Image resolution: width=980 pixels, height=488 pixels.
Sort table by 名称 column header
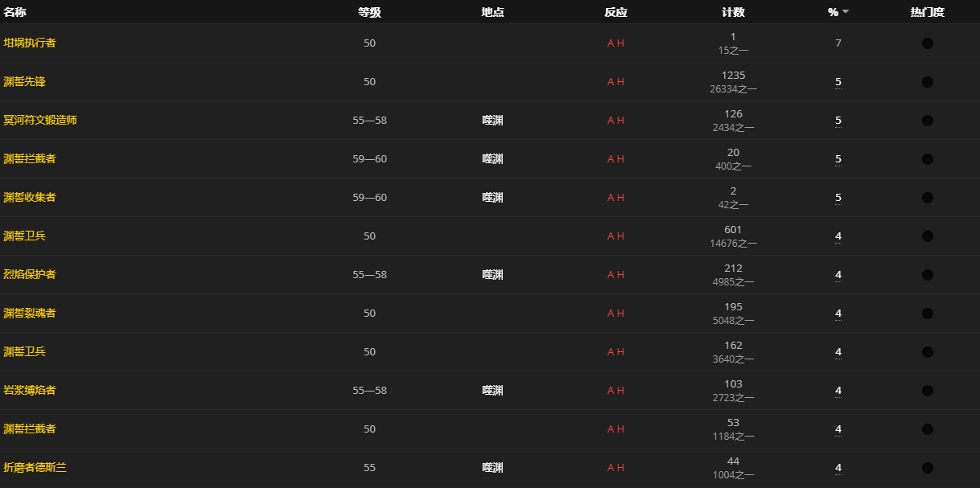coord(14,12)
